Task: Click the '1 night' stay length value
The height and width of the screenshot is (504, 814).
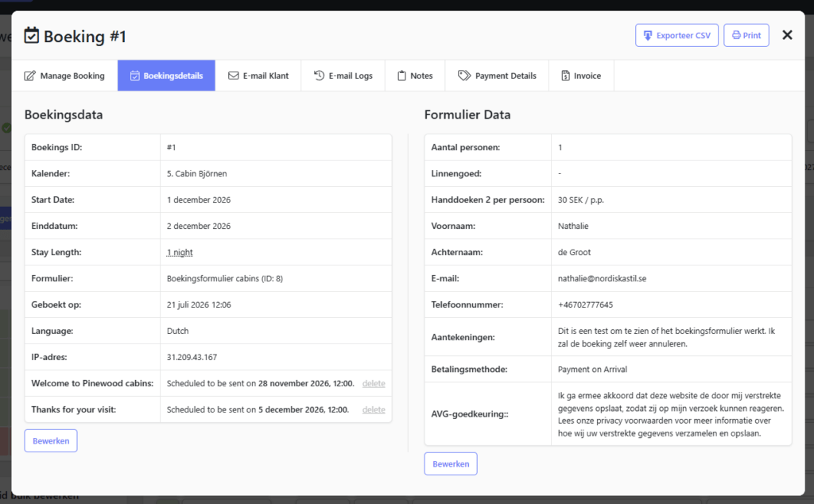Action: 180,252
